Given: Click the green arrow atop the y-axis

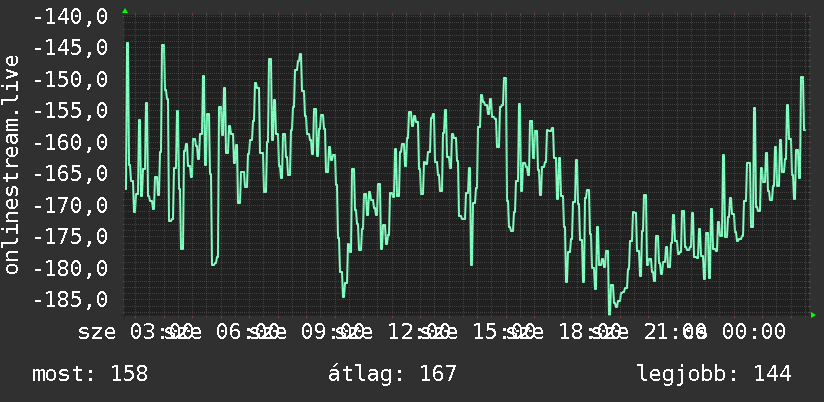Looking at the screenshot, I should [125, 11].
